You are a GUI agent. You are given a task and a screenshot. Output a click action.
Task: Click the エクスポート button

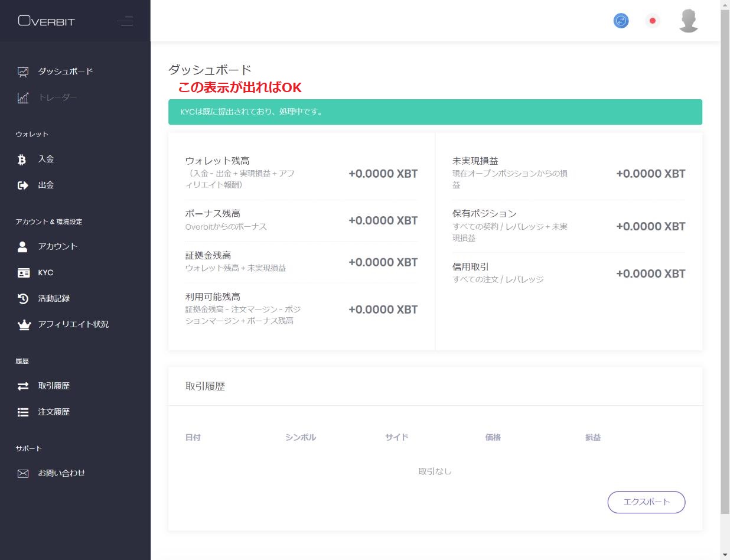[x=646, y=502]
